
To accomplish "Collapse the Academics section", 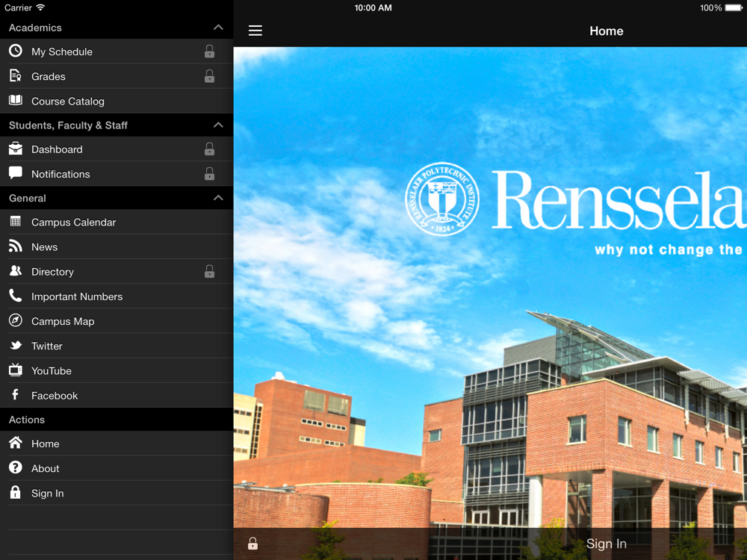I will pos(218,28).
